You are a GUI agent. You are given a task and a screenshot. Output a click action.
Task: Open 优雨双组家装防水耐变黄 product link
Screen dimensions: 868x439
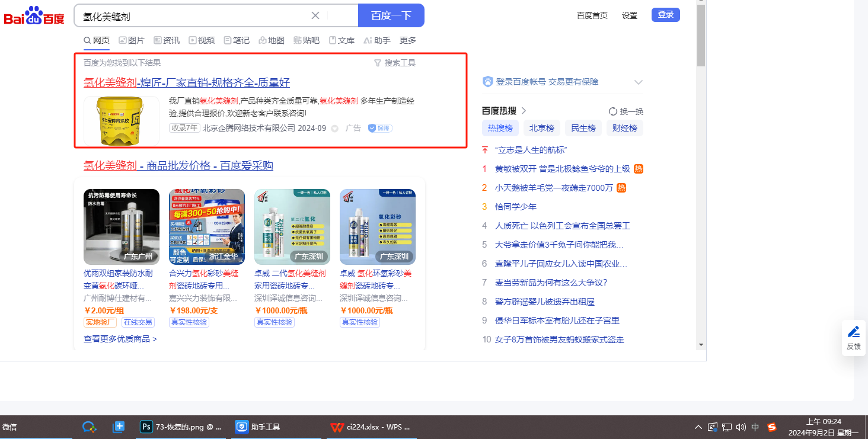pyautogui.click(x=119, y=280)
